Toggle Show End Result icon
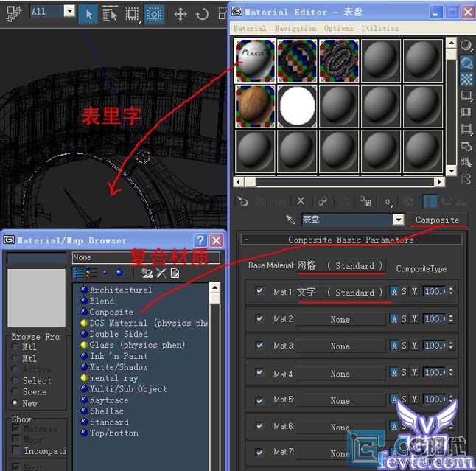Screen dimensions: 476x471 pos(430,201)
